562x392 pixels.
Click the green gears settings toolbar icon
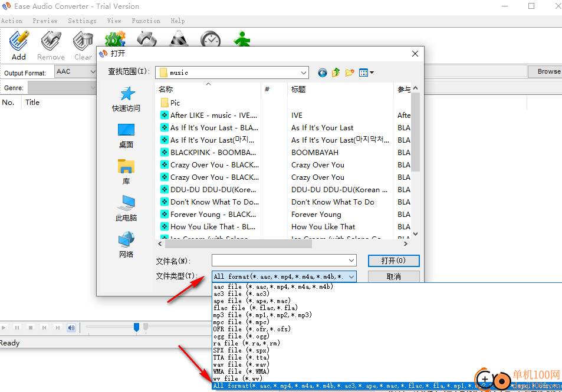click(115, 39)
